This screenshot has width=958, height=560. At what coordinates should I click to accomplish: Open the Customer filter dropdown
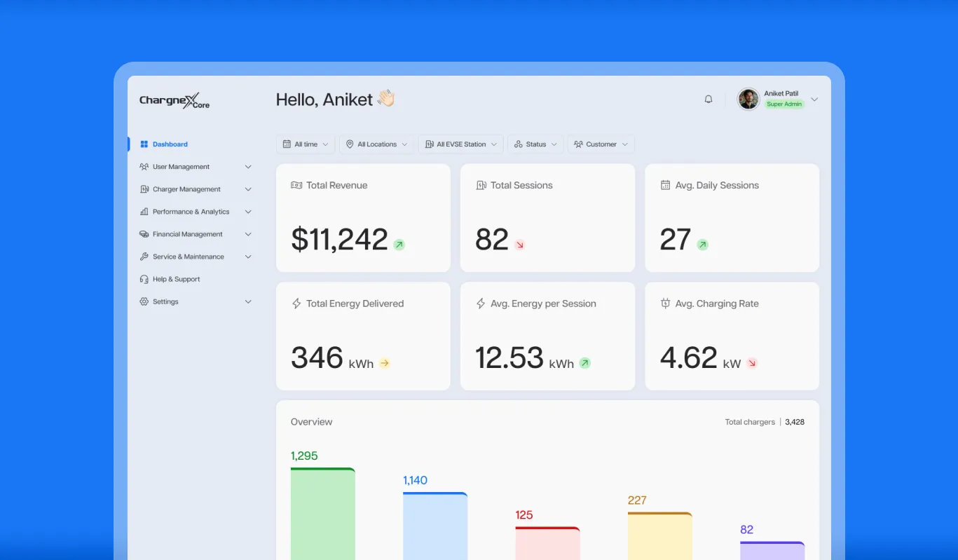point(601,144)
